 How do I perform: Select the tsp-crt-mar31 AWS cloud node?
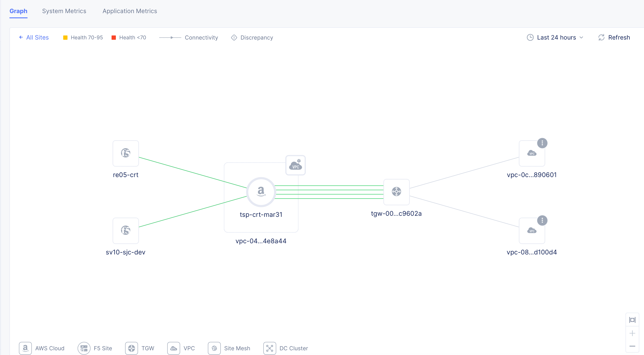pyautogui.click(x=261, y=192)
